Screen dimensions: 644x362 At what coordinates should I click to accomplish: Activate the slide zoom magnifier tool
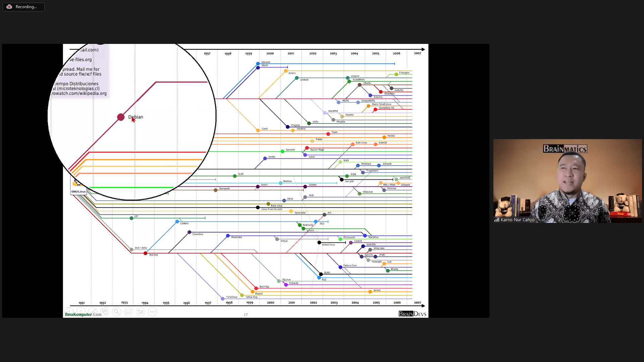point(116,312)
